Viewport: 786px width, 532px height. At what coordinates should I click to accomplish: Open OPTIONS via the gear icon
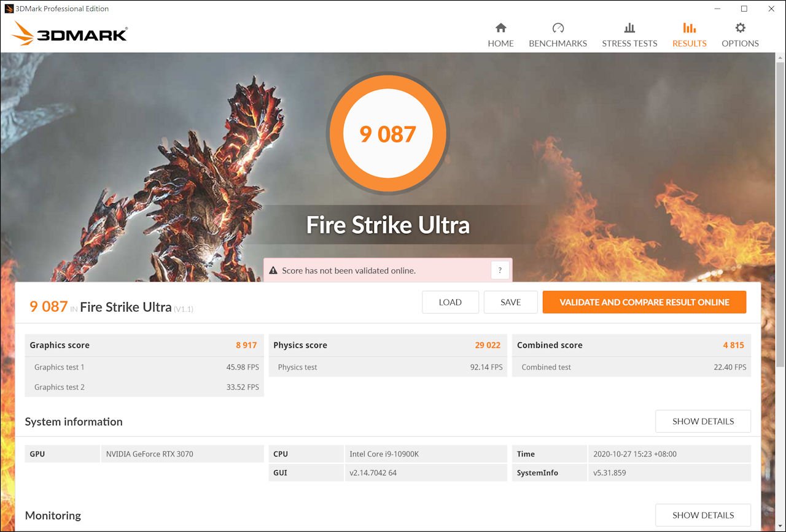(x=740, y=28)
